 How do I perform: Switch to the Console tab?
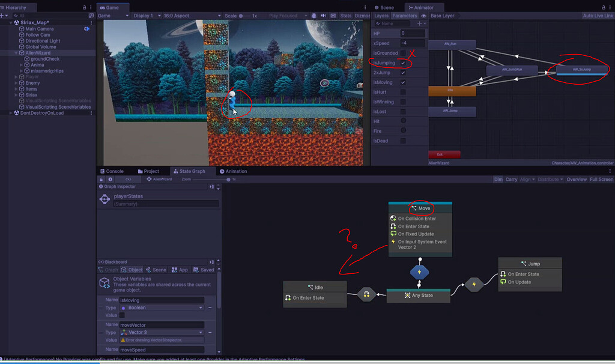tap(112, 171)
